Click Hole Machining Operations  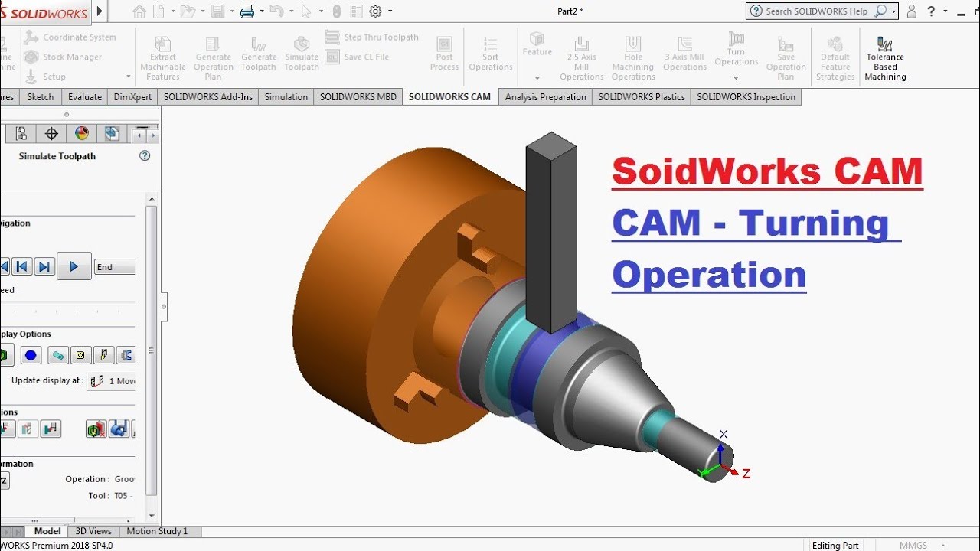pos(633,58)
